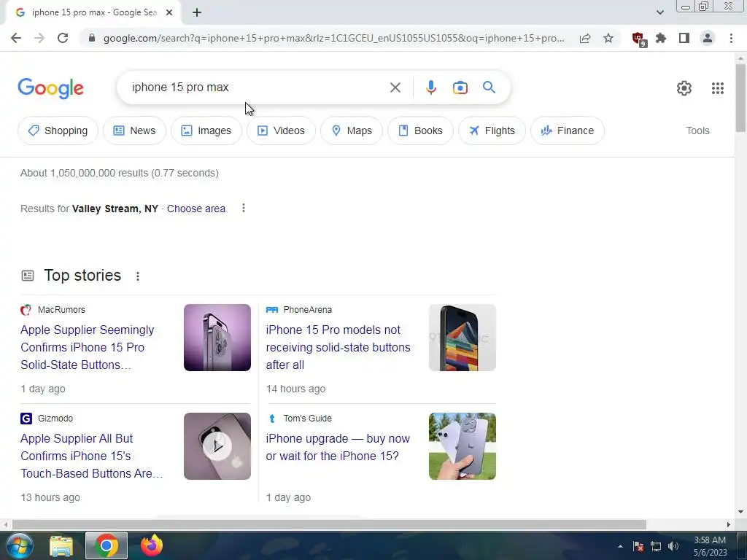The height and width of the screenshot is (560, 747).
Task: Open search Tools
Action: pyautogui.click(x=697, y=131)
